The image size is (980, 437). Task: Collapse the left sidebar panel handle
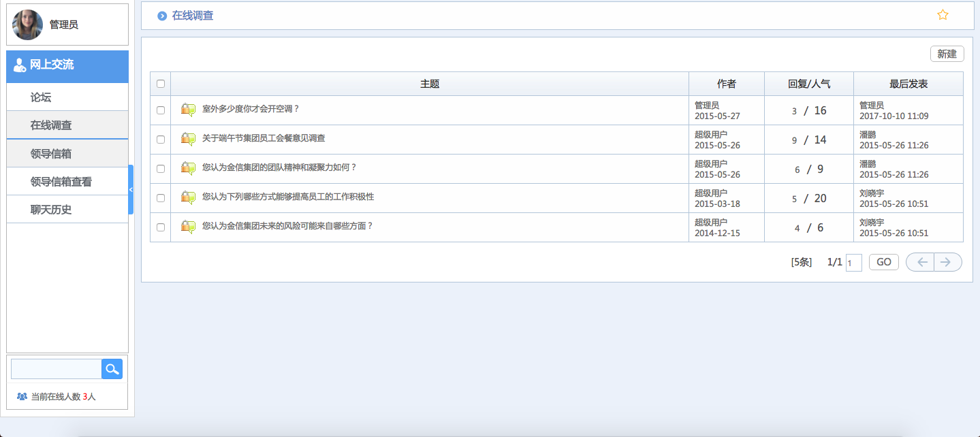coord(131,190)
